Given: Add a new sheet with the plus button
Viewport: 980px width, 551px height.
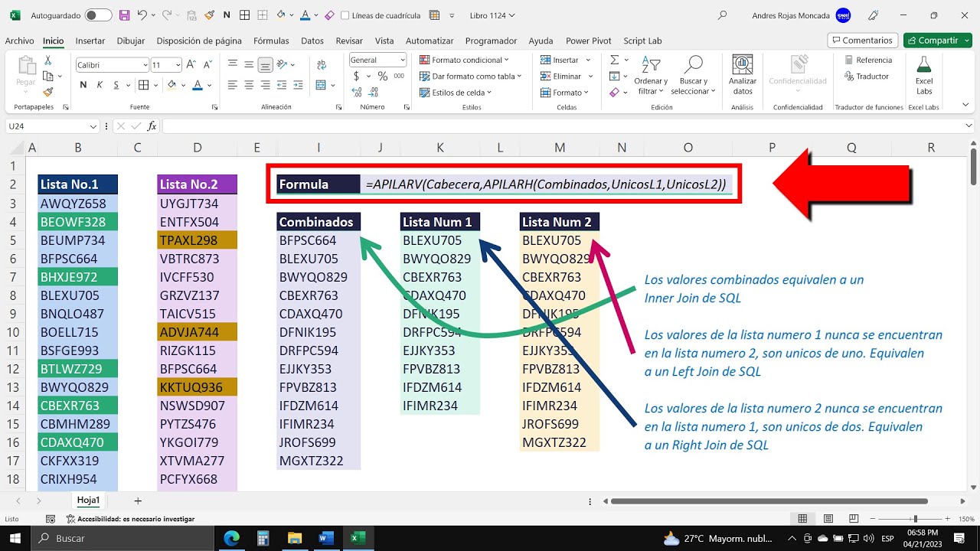Looking at the screenshot, I should pyautogui.click(x=138, y=500).
